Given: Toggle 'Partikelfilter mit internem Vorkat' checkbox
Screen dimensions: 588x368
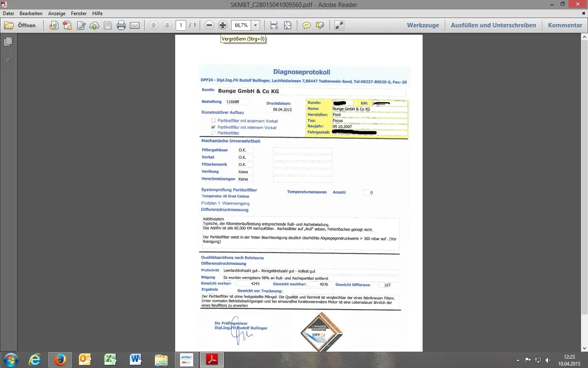Looking at the screenshot, I should coord(213,127).
